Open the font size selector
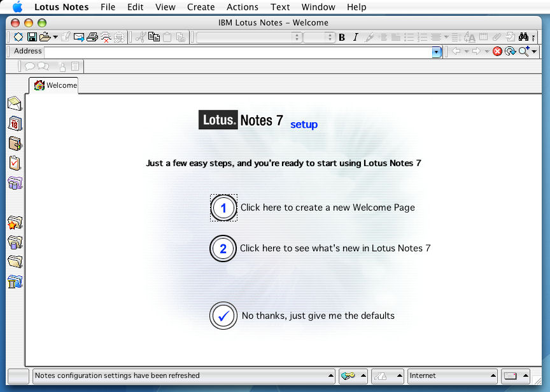This screenshot has width=550, height=392. pyautogui.click(x=319, y=37)
